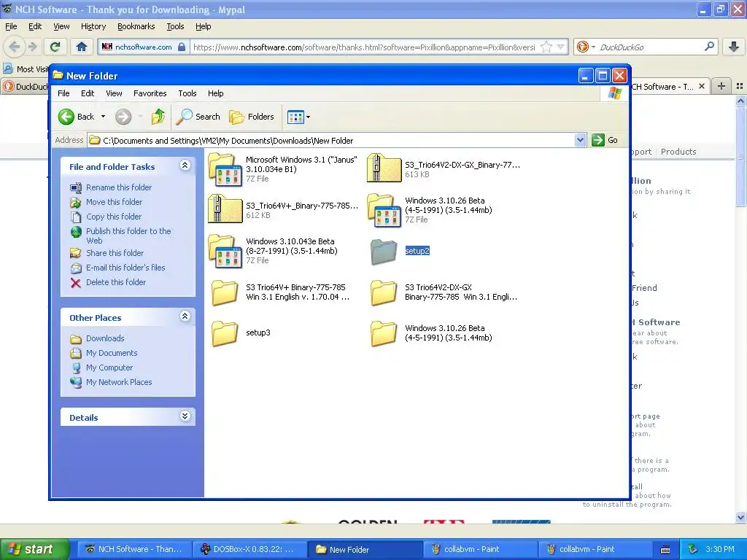Close the NCH Software browser tab
The image size is (747, 560).
coord(701,87)
